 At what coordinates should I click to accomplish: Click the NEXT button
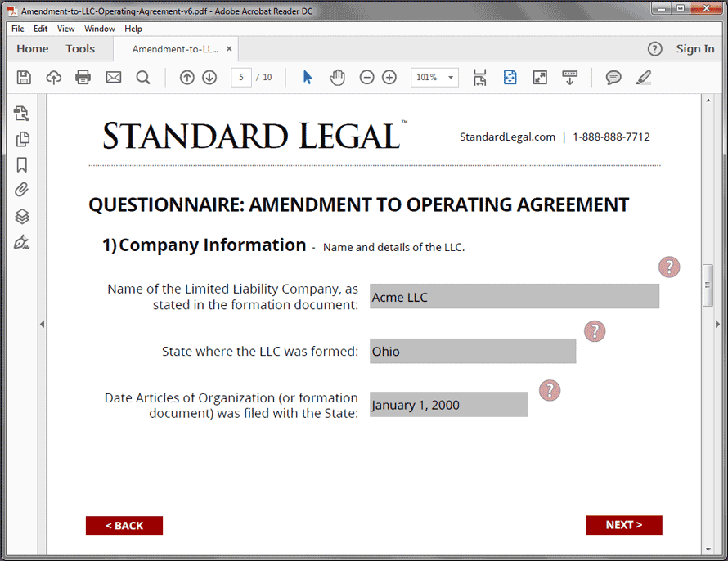[x=623, y=525]
